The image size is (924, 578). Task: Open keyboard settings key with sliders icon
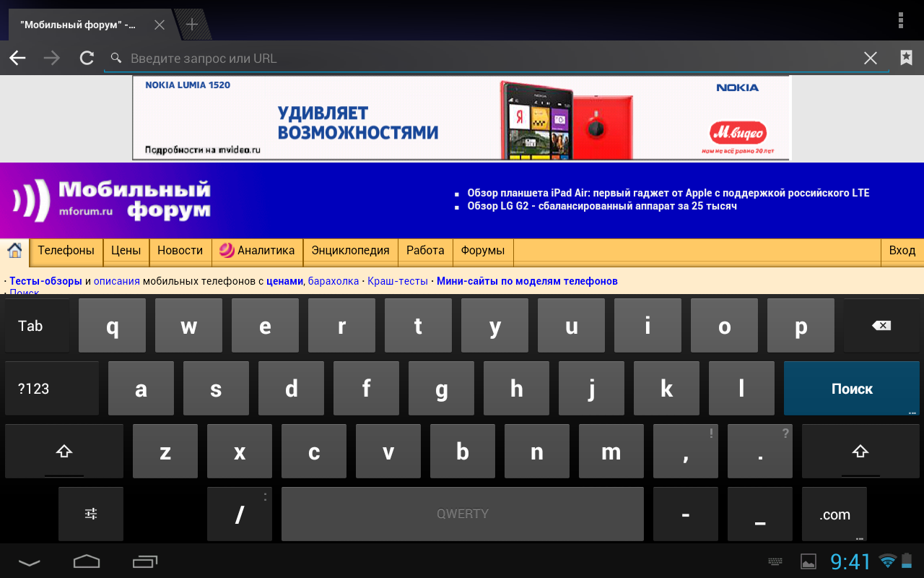pyautogui.click(x=91, y=514)
